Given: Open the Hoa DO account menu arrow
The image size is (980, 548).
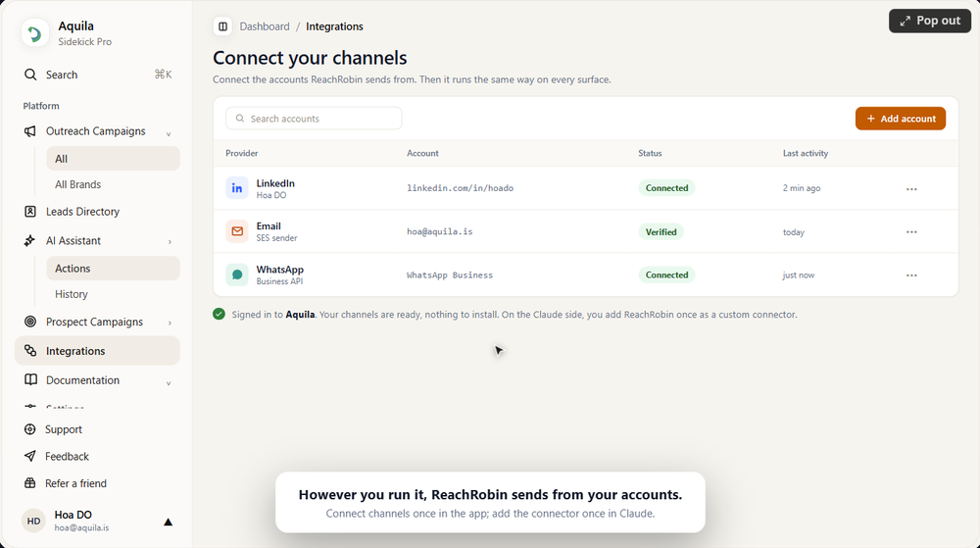Looking at the screenshot, I should [168, 522].
